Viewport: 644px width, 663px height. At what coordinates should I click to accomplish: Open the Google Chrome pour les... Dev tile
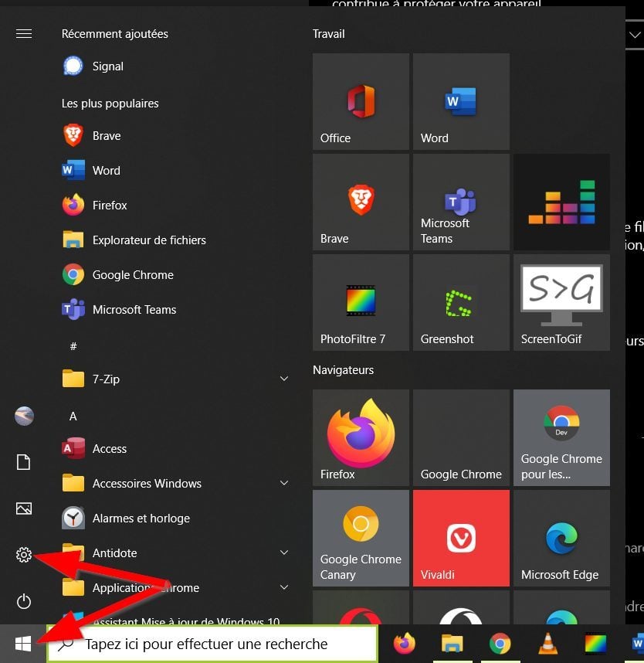pos(561,437)
